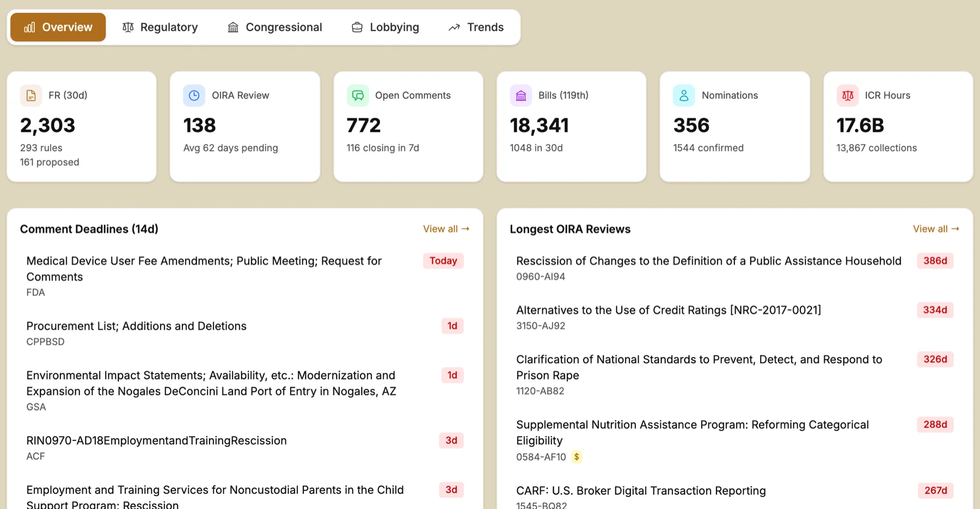Click the bar chart icon on Overview
The image size is (980, 509).
point(30,27)
